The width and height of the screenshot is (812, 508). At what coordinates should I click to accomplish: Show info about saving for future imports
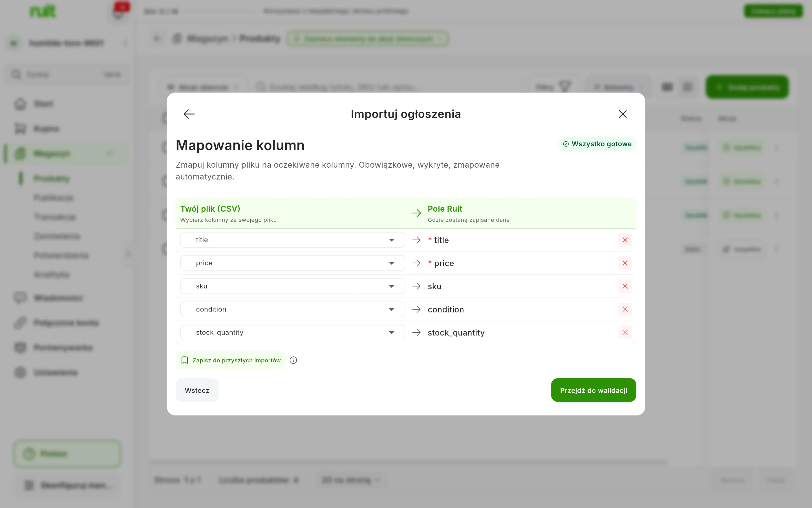coord(293,360)
